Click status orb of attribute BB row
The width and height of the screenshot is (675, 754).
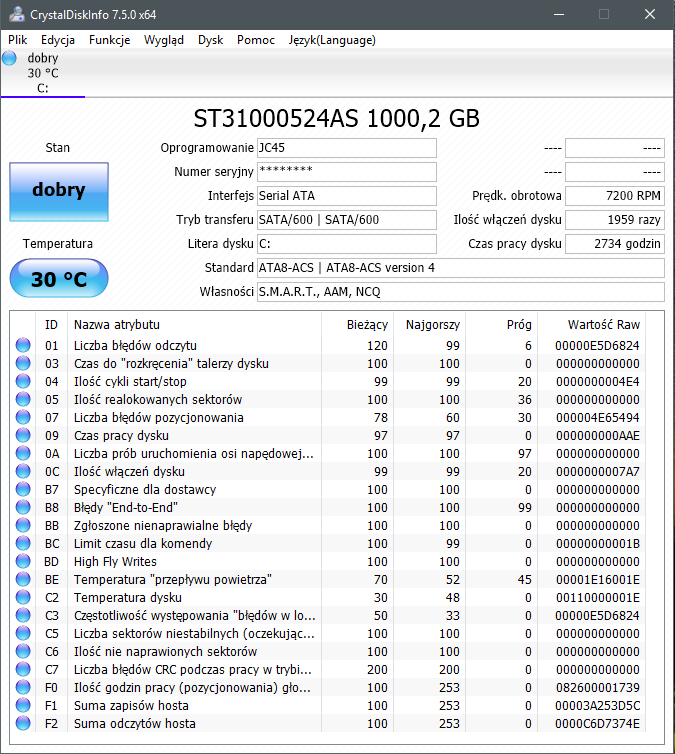pyautogui.click(x=23, y=525)
